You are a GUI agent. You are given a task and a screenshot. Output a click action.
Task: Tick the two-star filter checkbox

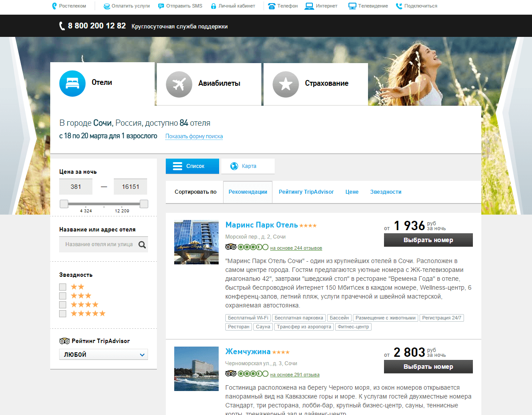62,287
